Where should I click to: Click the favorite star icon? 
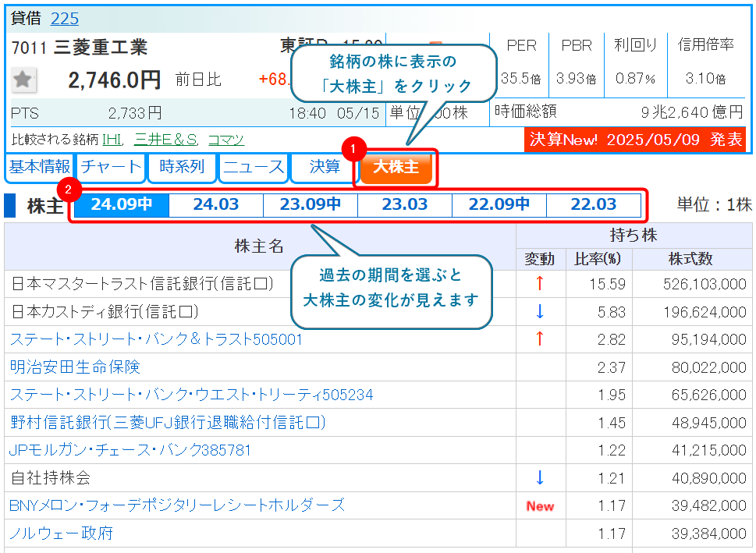click(23, 80)
